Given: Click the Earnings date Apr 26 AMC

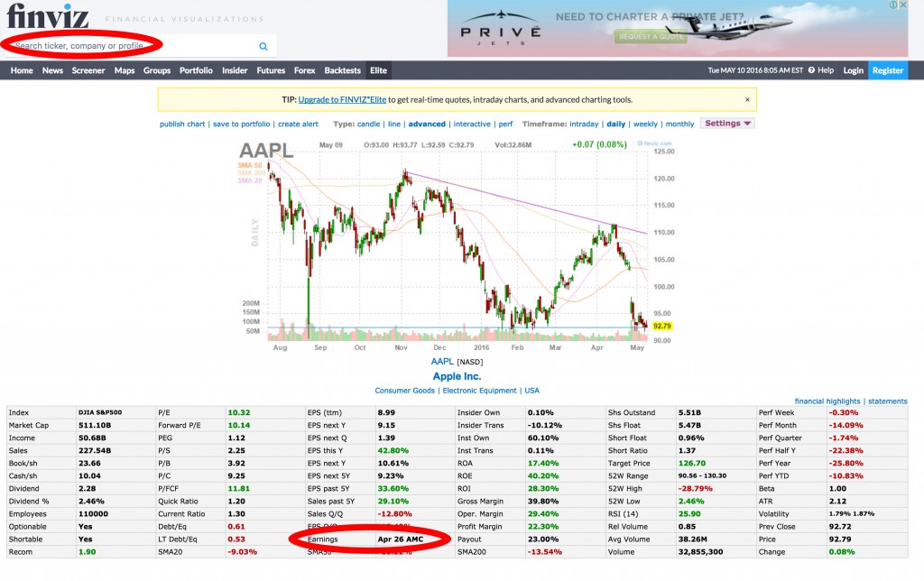Looking at the screenshot, I should (x=401, y=539).
